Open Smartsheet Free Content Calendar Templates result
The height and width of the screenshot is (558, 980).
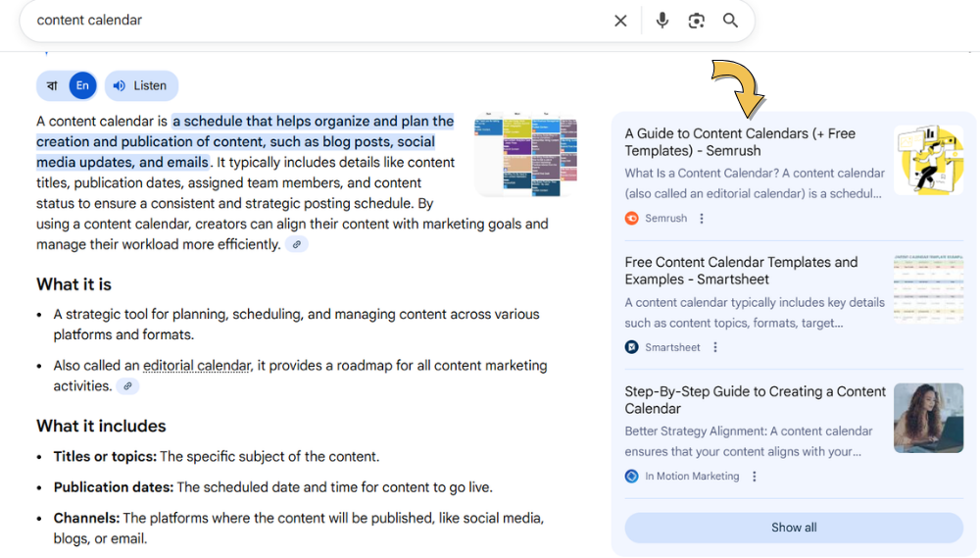(741, 271)
